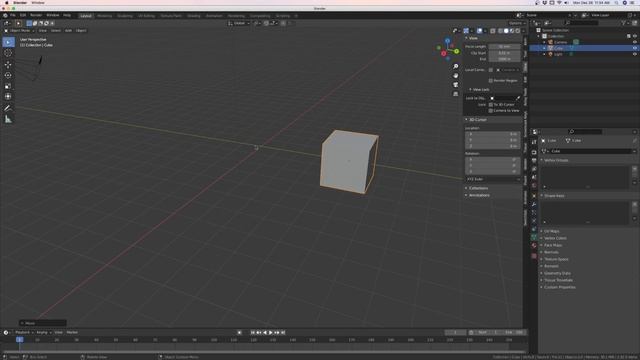Open the Tool properties tab icon
Screen dimensions: 640x360
tap(534, 142)
